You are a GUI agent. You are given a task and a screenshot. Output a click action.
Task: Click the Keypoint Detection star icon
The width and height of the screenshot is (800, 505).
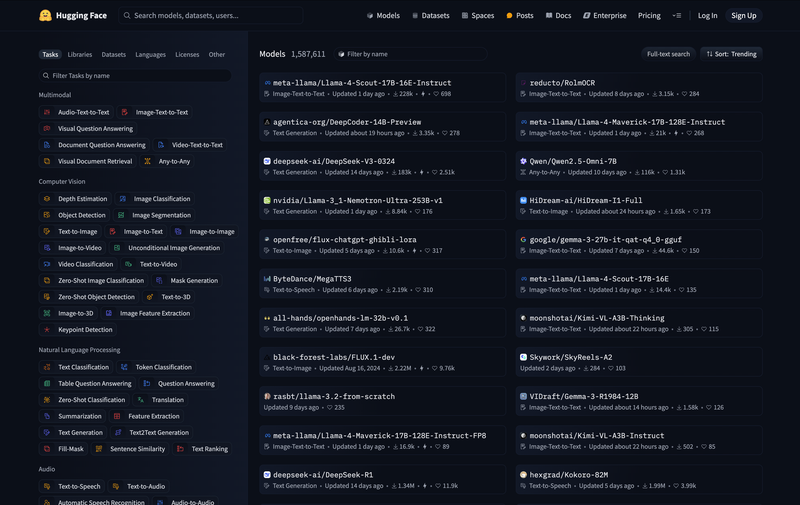(x=47, y=330)
